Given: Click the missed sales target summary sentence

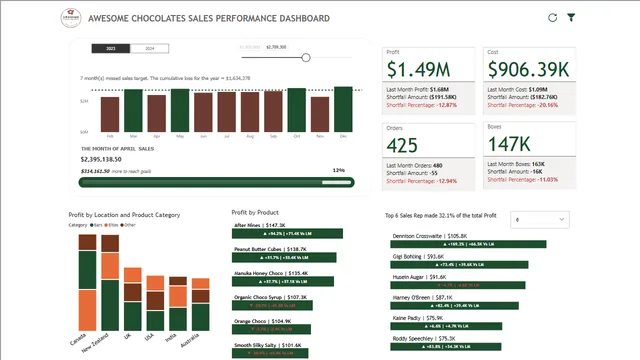Looking at the screenshot, I should 165,78.
